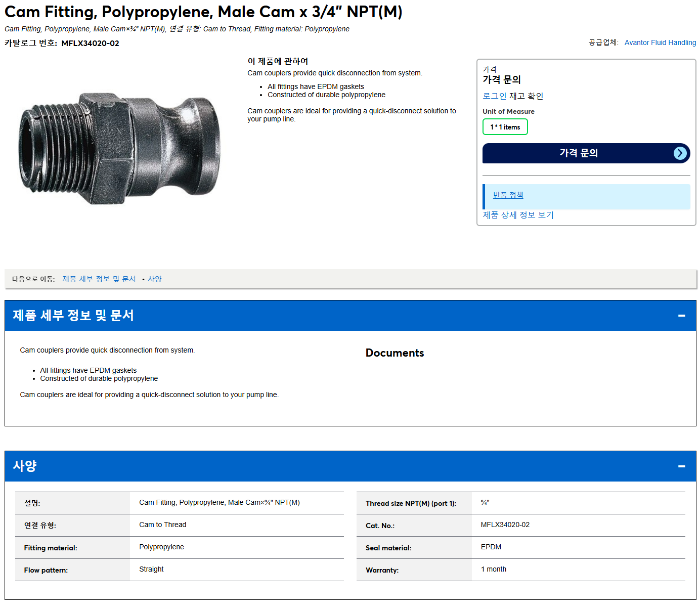Select the Cat. No. value MFLX34020-02 in table
The height and width of the screenshot is (610, 700).
pyautogui.click(x=505, y=525)
